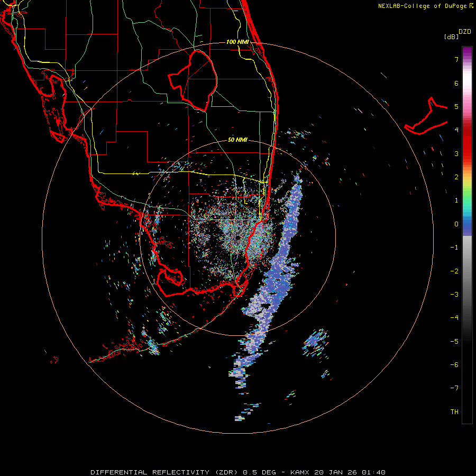
Task: Click the Differential Reflectivity product title caption
Action: pos(237,472)
